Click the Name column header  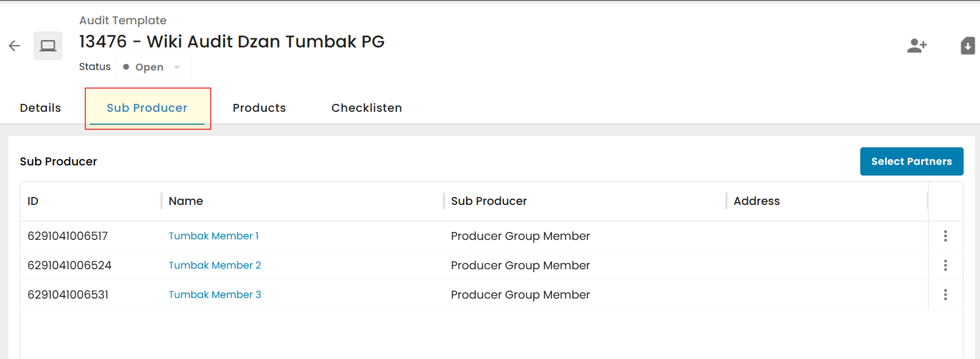point(186,201)
